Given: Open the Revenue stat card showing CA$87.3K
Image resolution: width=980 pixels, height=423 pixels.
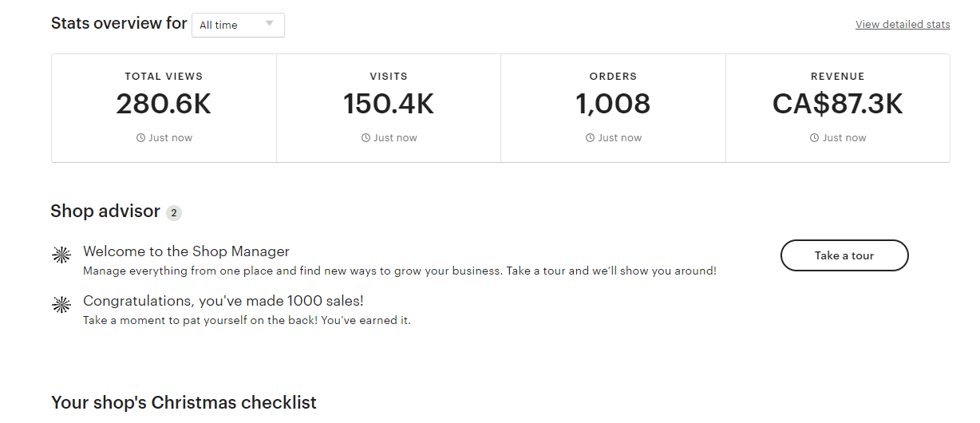Looking at the screenshot, I should [838, 108].
